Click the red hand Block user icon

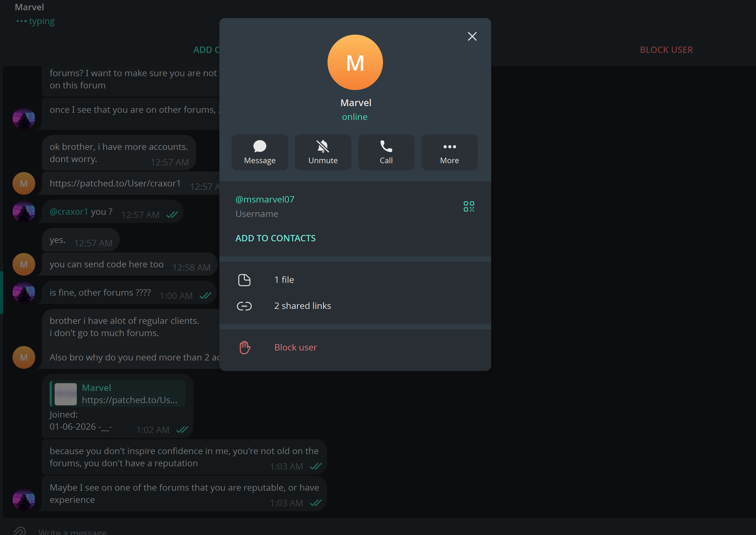coord(245,347)
